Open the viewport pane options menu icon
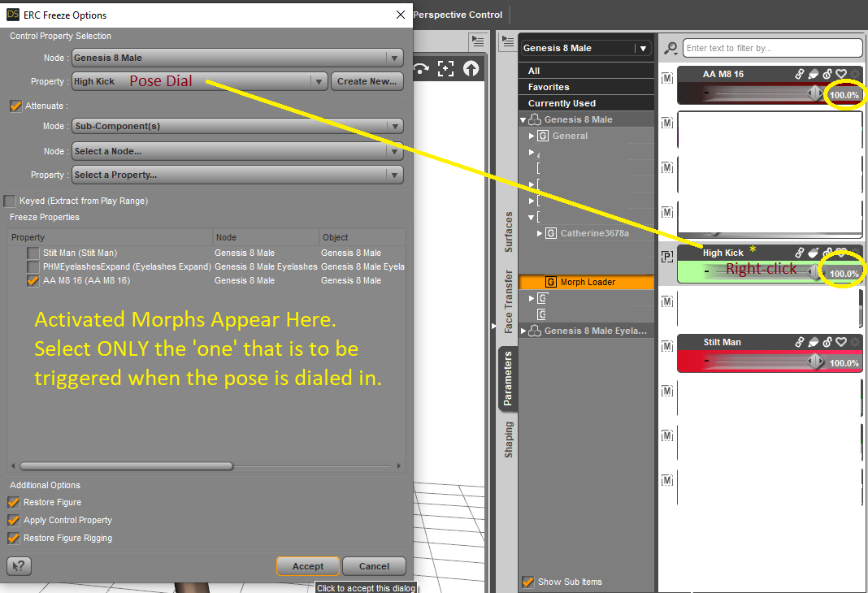Image resolution: width=868 pixels, height=593 pixels. coord(478,41)
